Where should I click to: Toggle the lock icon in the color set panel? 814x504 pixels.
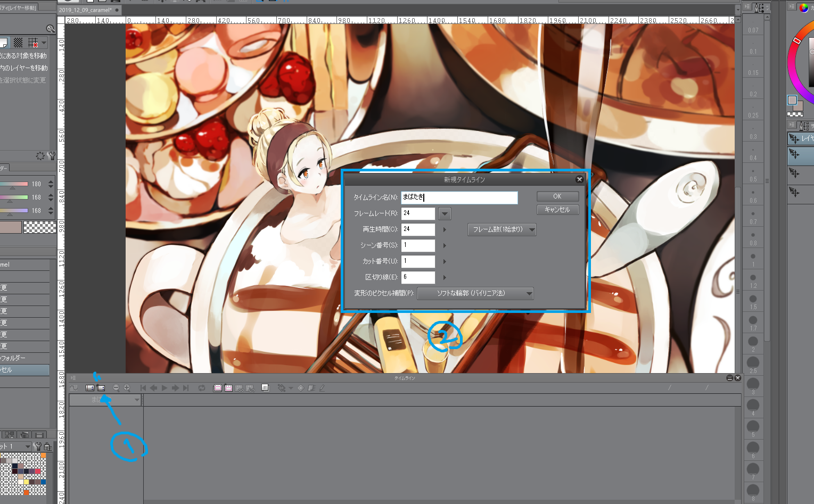(x=48, y=447)
